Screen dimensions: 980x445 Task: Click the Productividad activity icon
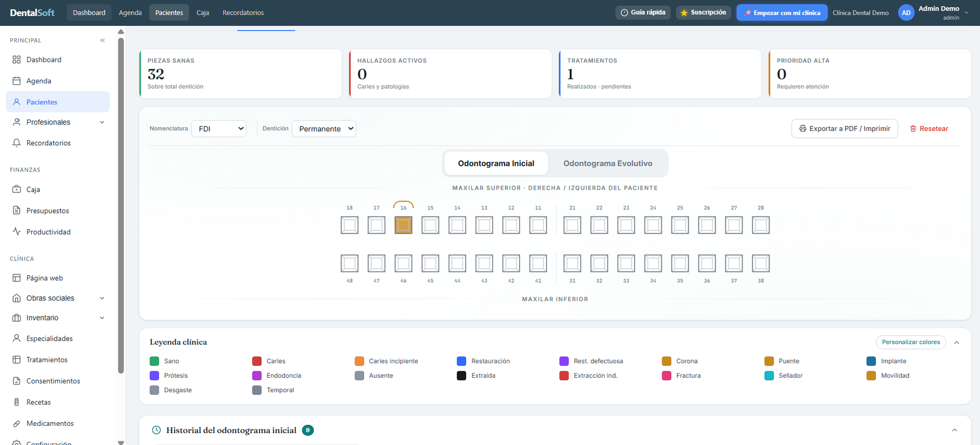pyautogui.click(x=17, y=232)
